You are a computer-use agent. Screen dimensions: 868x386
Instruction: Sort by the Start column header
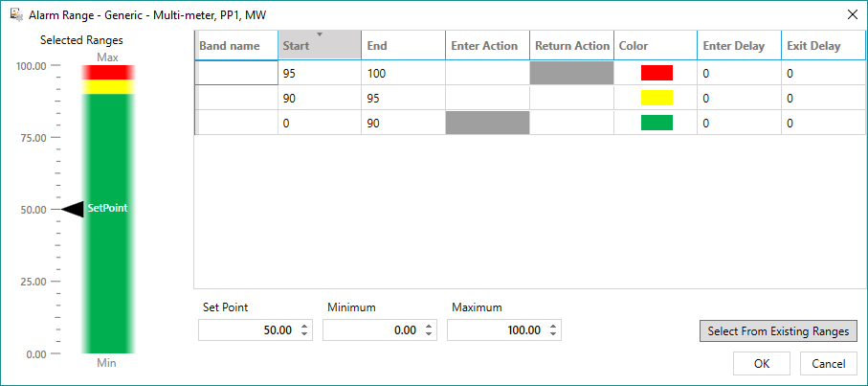[x=319, y=46]
